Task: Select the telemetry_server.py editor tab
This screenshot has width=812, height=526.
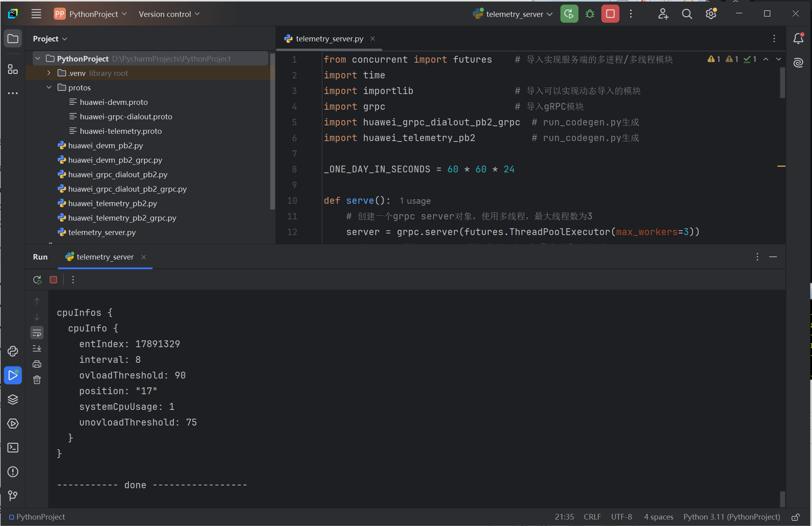Action: pyautogui.click(x=329, y=39)
